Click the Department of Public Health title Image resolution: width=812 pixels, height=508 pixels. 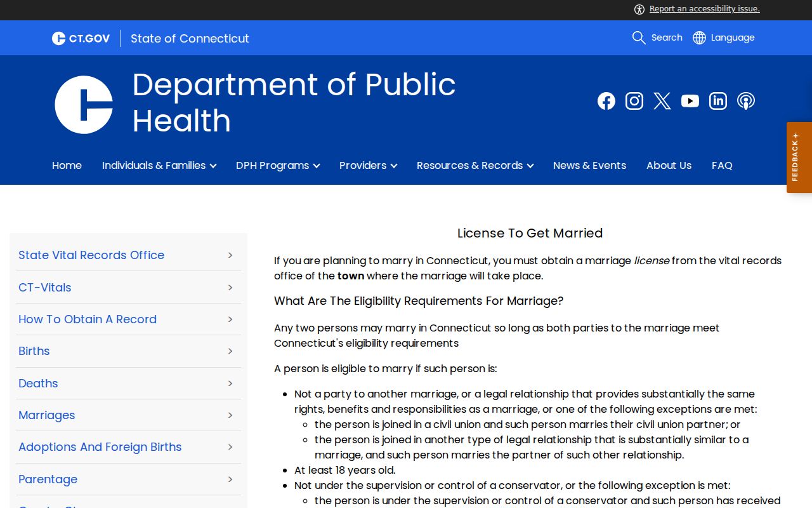pos(294,102)
